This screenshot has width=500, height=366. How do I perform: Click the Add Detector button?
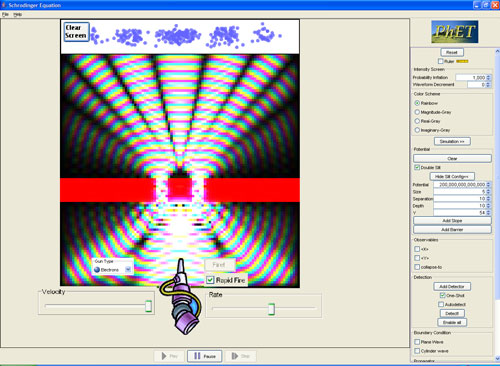(452, 286)
